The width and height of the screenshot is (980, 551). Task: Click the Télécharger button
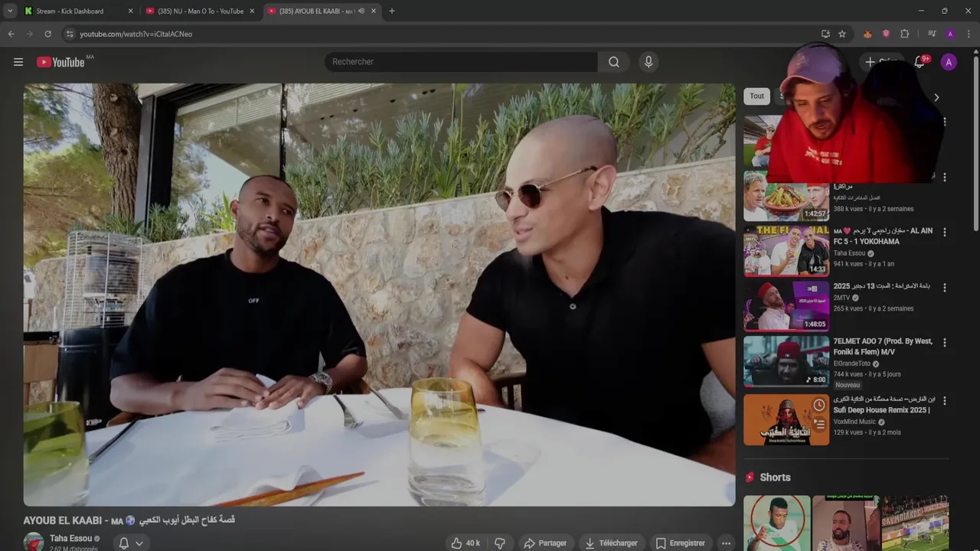click(x=611, y=543)
